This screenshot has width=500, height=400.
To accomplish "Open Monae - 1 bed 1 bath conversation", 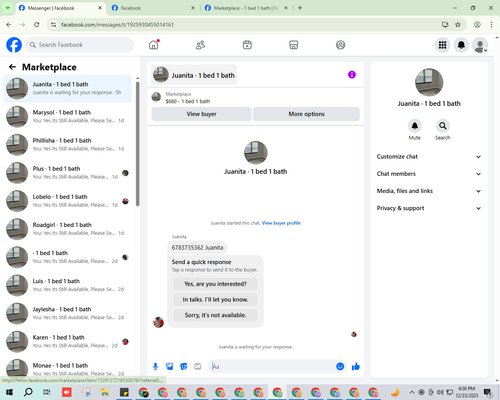I will point(67,368).
